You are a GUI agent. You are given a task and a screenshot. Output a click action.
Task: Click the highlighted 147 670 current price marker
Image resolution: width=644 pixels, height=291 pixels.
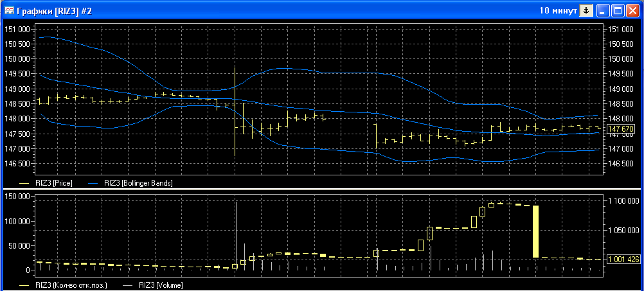pos(620,129)
